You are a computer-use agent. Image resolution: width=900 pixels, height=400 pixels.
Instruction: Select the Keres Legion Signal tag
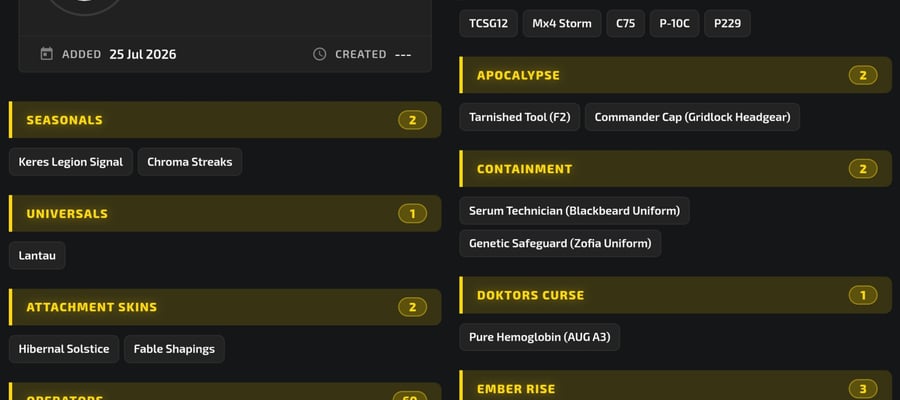[x=71, y=162]
